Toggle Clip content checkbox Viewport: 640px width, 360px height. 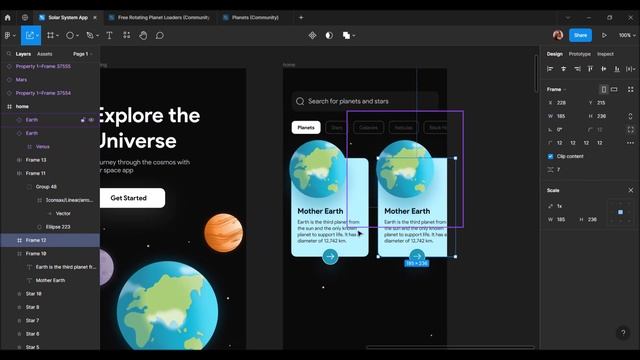click(550, 156)
